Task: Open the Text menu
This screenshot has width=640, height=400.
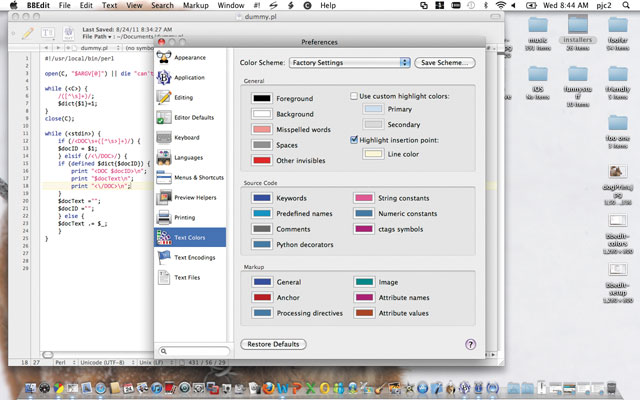Action: click(x=109, y=5)
